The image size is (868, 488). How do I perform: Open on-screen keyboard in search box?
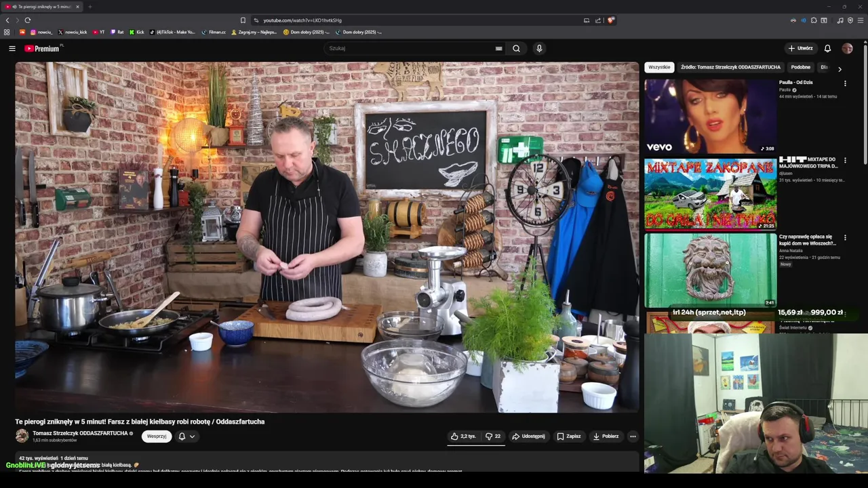pyautogui.click(x=498, y=48)
